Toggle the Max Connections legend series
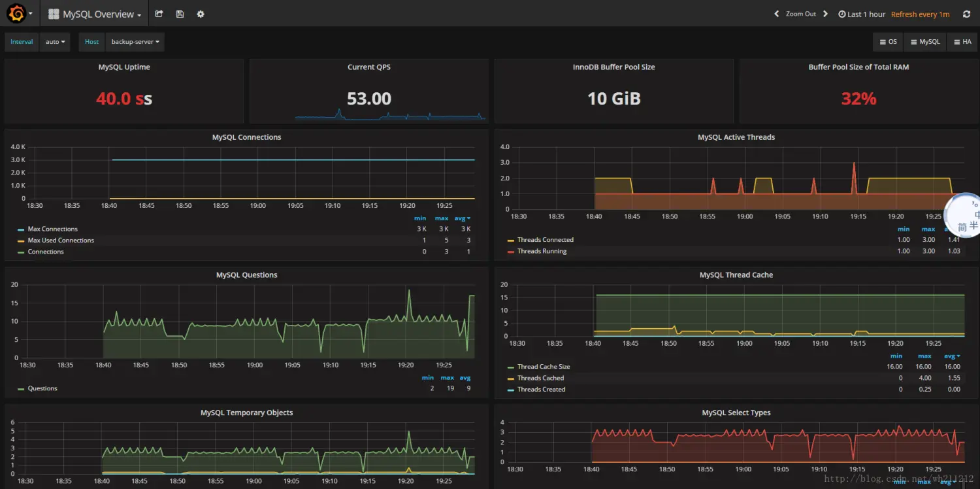The image size is (980, 489). coord(52,229)
